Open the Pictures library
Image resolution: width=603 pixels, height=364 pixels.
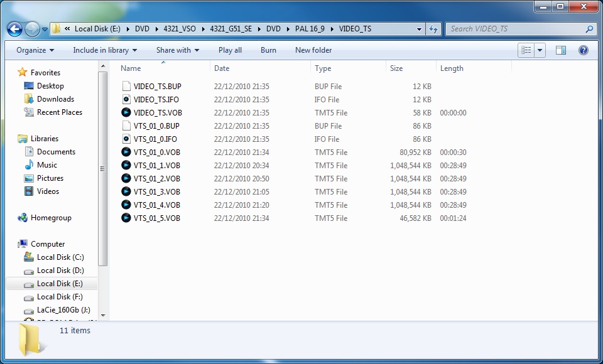[50, 178]
